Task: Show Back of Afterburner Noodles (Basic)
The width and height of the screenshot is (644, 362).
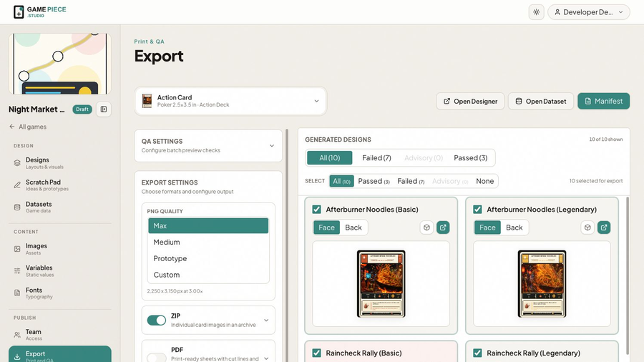Action: click(x=353, y=228)
